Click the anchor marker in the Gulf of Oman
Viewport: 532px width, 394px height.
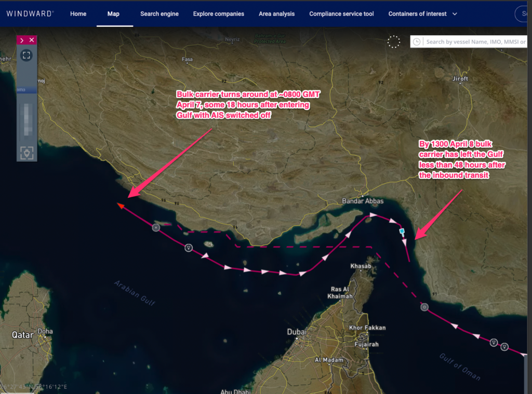(x=493, y=342)
